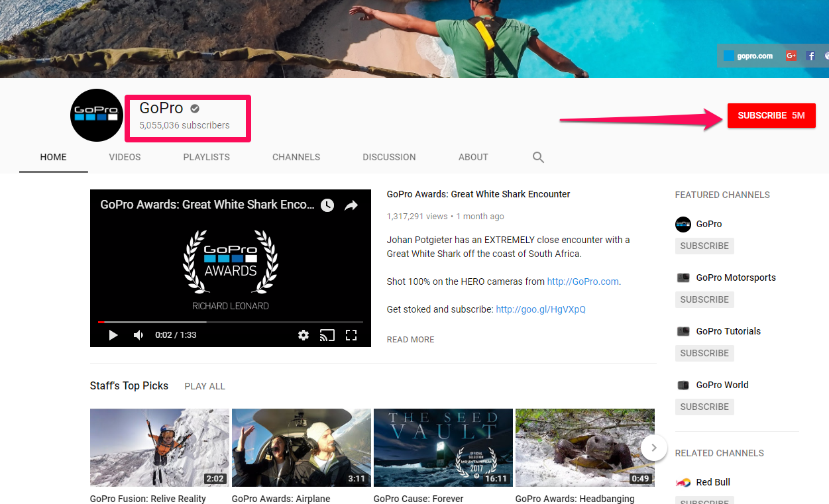Click the GoPro Motorsports channel name
The width and height of the screenshot is (829, 504).
point(736,277)
